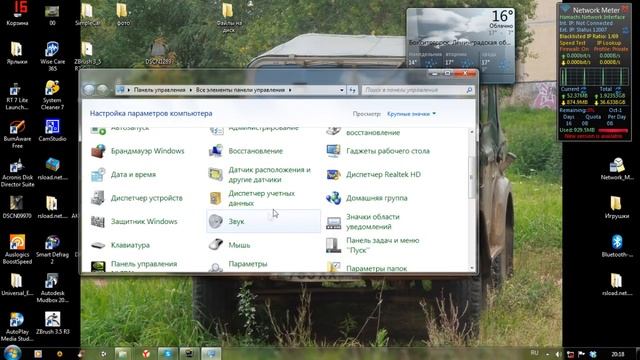The image size is (640, 360).
Task: Click the volume speaker icon in tray
Action: 559,354
